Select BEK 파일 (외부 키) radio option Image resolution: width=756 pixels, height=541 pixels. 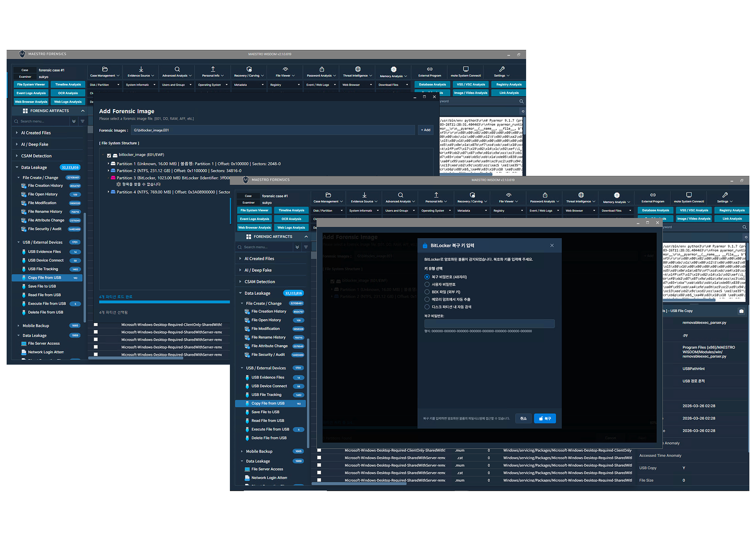coord(427,292)
